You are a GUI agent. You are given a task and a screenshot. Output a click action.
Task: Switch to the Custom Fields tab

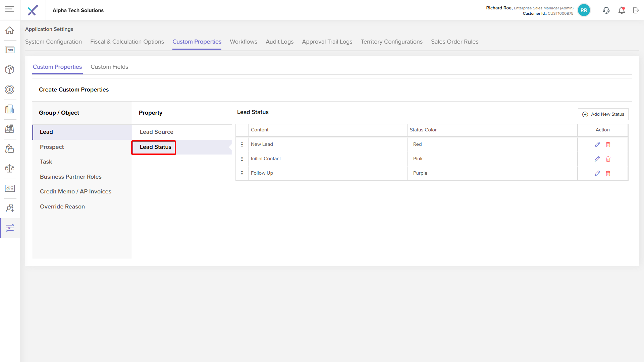click(109, 67)
